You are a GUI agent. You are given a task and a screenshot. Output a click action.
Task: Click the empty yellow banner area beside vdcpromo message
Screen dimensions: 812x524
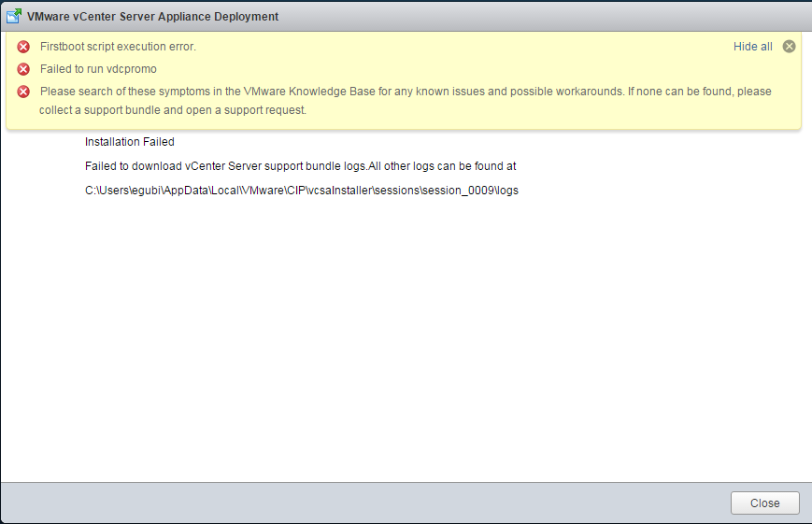(440, 69)
